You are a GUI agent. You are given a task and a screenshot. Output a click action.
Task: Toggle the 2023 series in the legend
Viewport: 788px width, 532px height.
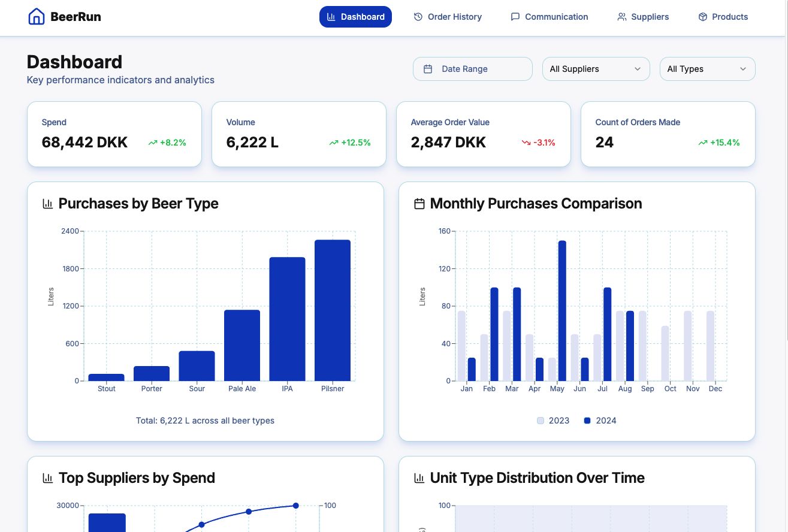point(553,421)
